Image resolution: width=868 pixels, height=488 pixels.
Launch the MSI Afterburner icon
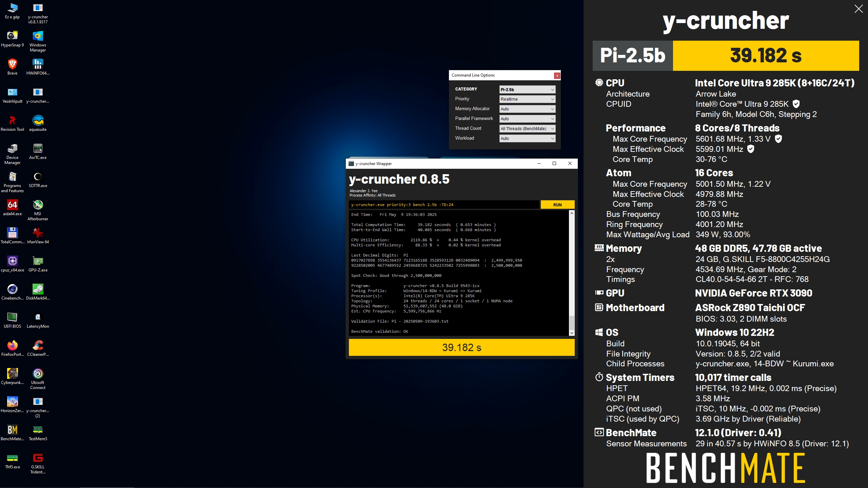[38, 210]
